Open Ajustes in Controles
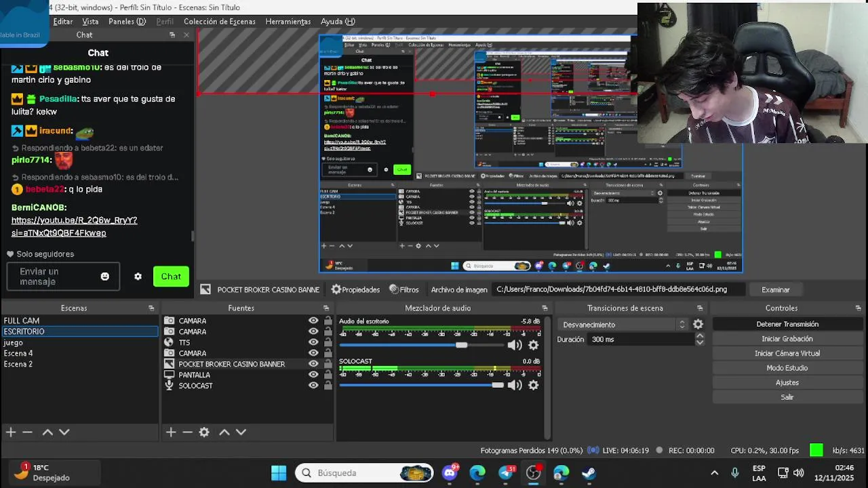 point(787,382)
